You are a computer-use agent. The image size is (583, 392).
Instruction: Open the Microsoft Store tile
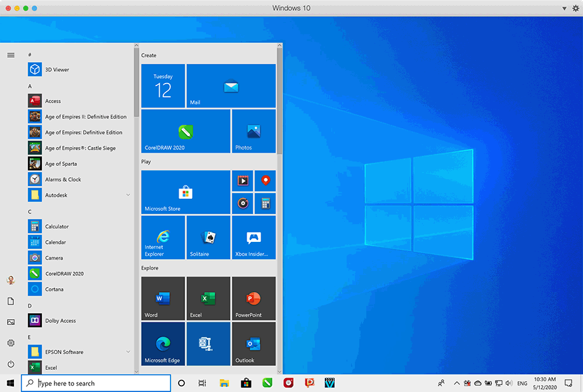tap(186, 192)
